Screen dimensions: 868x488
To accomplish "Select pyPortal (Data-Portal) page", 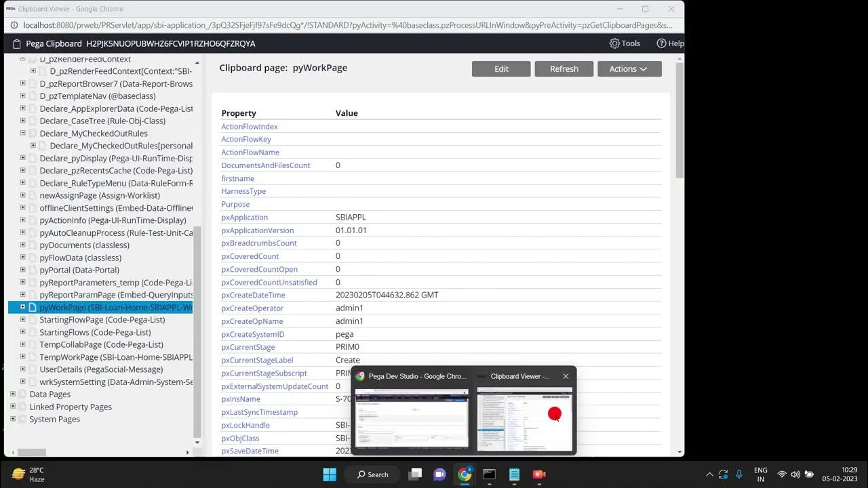I will pyautogui.click(x=79, y=270).
